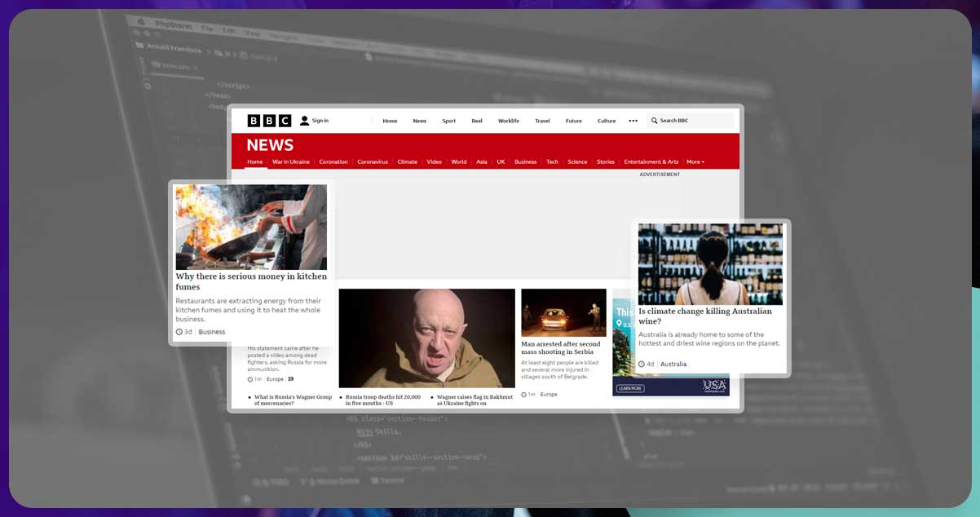
Task: Open the Business section tab
Action: coord(526,161)
